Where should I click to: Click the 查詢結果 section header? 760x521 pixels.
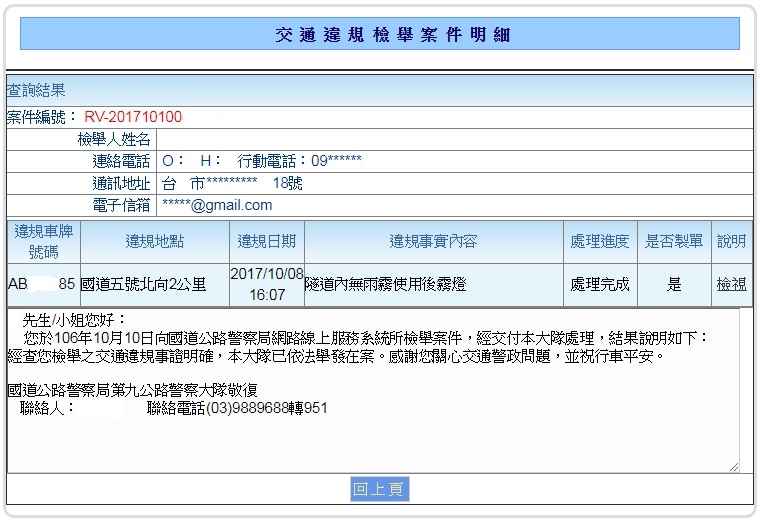(380, 91)
